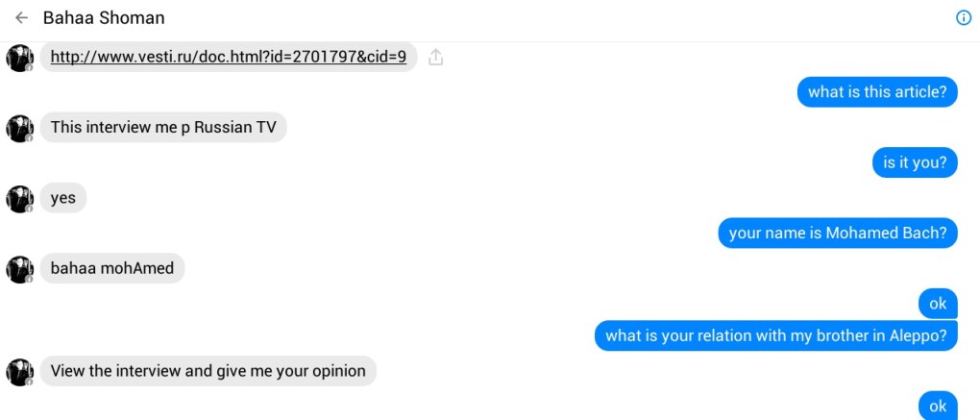Open the conversation info icon
The width and height of the screenshot is (980, 420).
(964, 18)
